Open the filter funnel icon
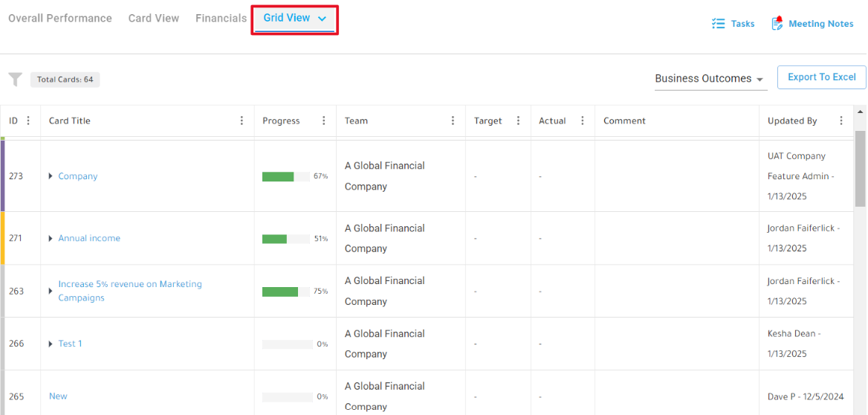 15,80
